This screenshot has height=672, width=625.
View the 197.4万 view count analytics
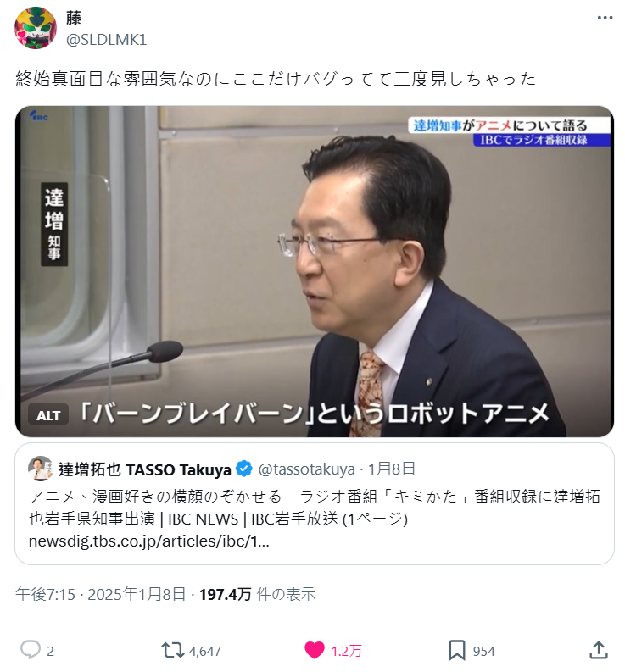pos(257,594)
